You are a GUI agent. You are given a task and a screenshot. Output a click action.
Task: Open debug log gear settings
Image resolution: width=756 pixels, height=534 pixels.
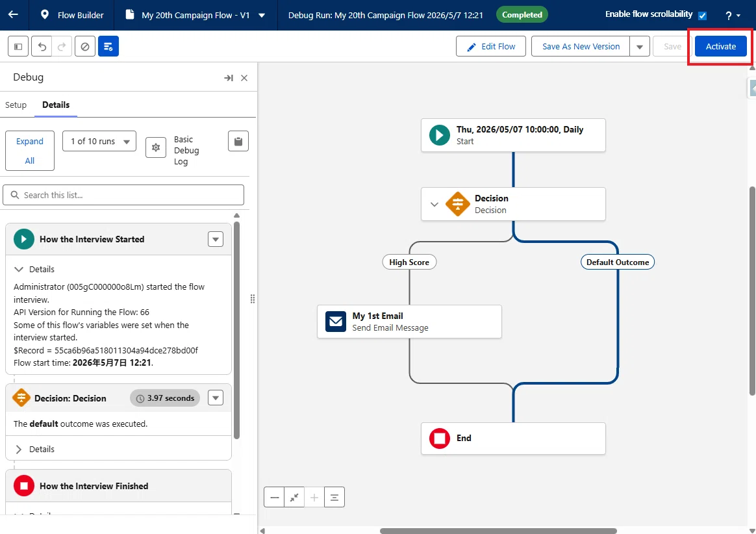[x=156, y=147]
